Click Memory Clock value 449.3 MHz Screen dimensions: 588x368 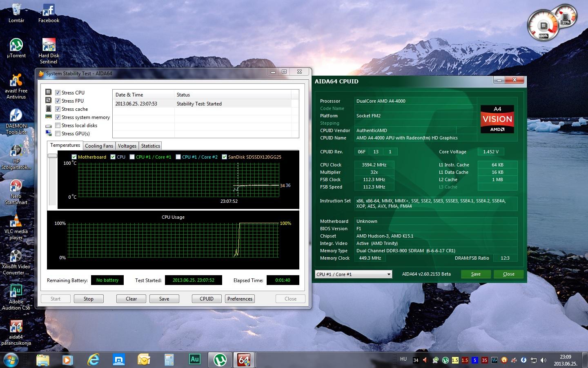(370, 258)
